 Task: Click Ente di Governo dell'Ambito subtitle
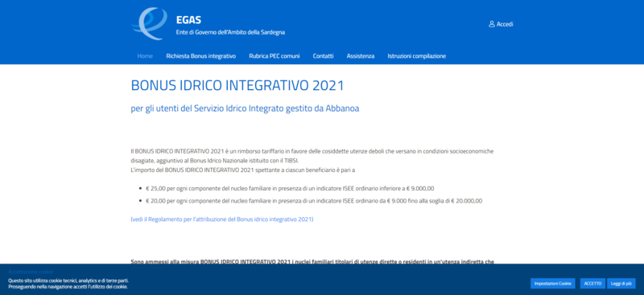pyautogui.click(x=230, y=32)
